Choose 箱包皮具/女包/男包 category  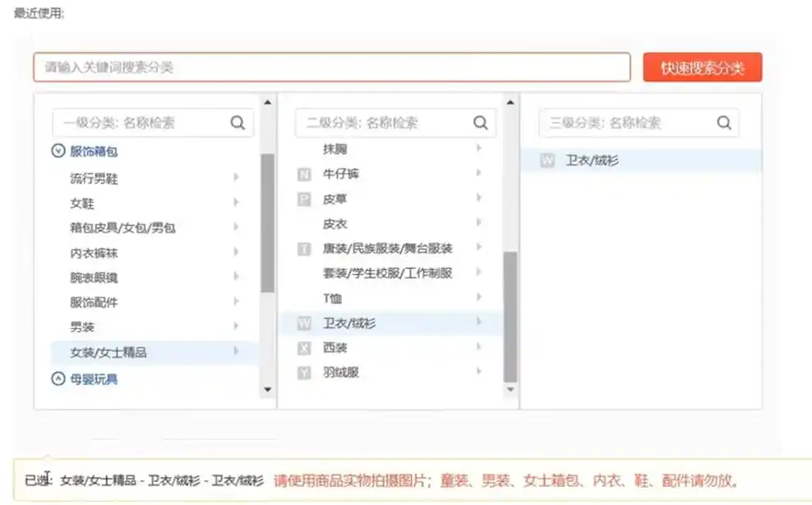click(122, 228)
